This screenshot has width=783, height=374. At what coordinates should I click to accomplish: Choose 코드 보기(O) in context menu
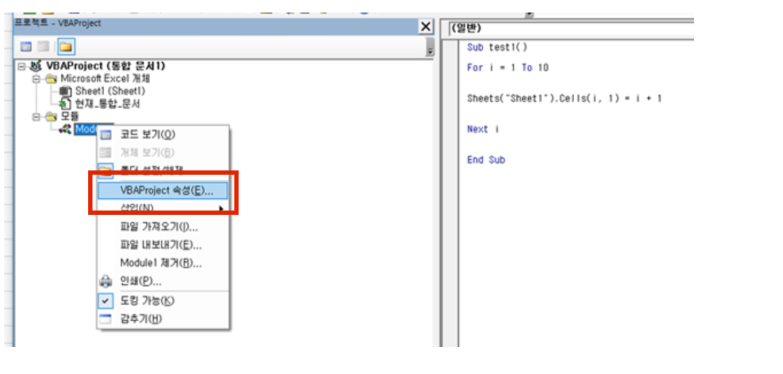coord(163,135)
